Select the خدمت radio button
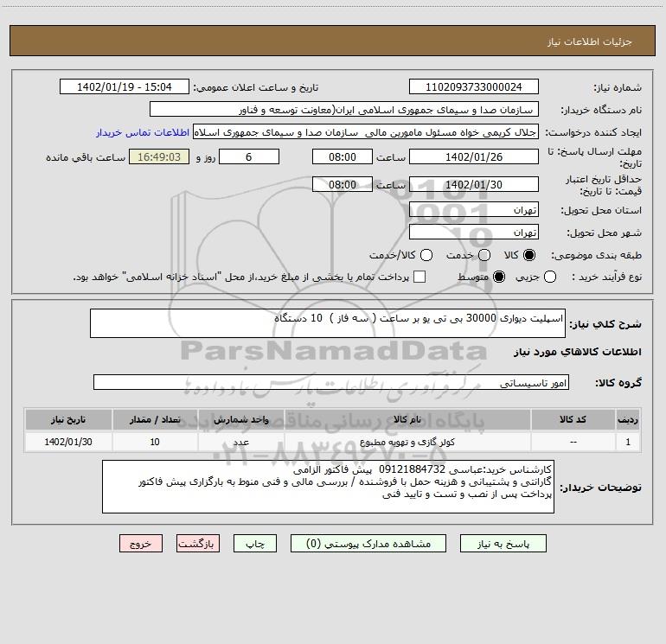The image size is (666, 644). [x=484, y=255]
